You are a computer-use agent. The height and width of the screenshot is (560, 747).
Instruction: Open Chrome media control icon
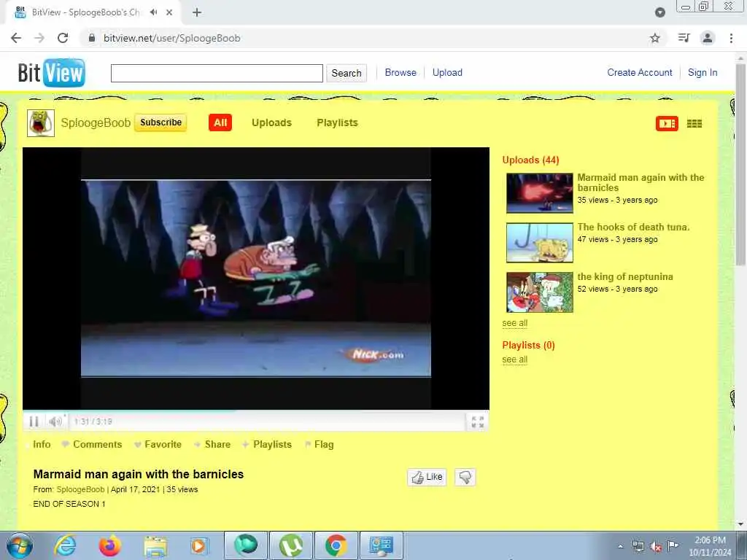tap(684, 38)
